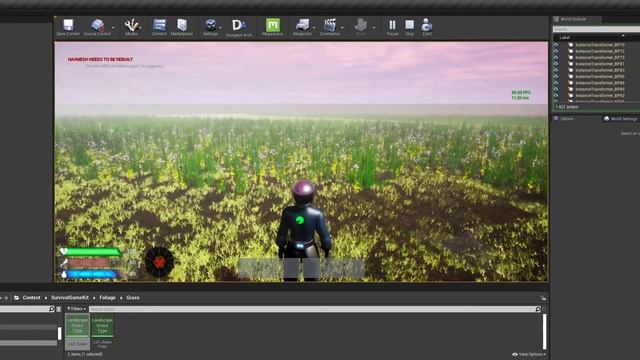This screenshot has height=360, width=640.
Task: Click the Cinematics clapperboard icon
Action: coord(330,25)
